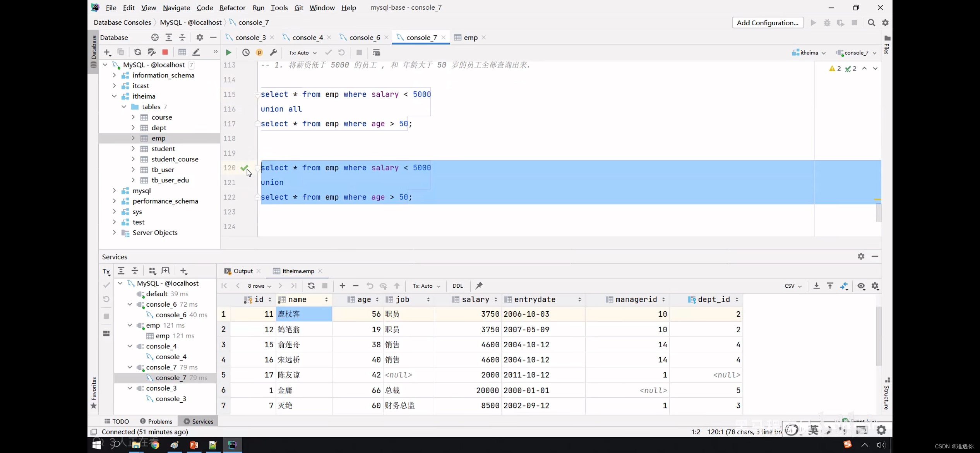Open the console_7 session dropdown
The height and width of the screenshot is (453, 980).
pyautogui.click(x=856, y=53)
